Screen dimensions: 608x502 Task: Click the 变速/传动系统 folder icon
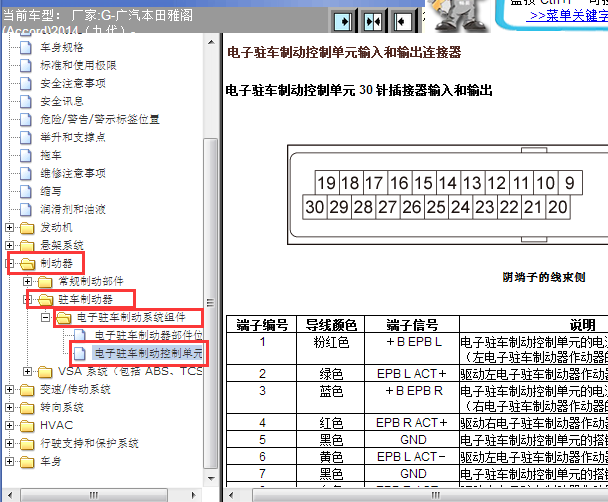coord(27,390)
